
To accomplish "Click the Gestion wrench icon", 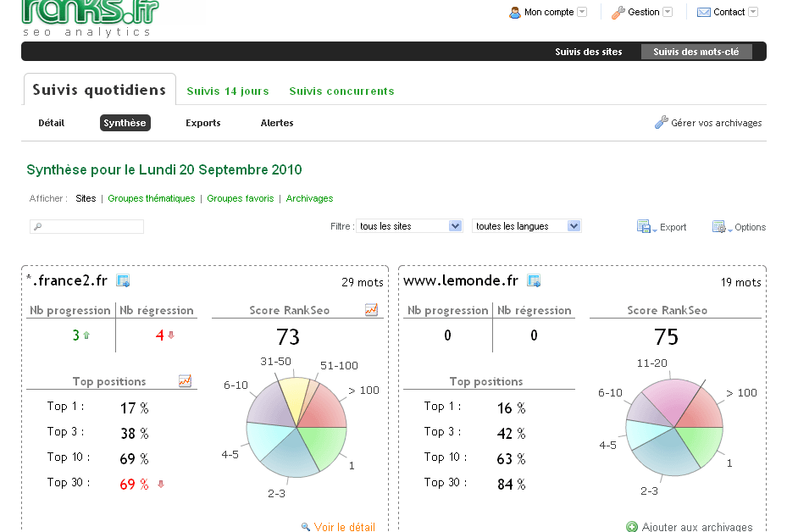I will coord(618,13).
